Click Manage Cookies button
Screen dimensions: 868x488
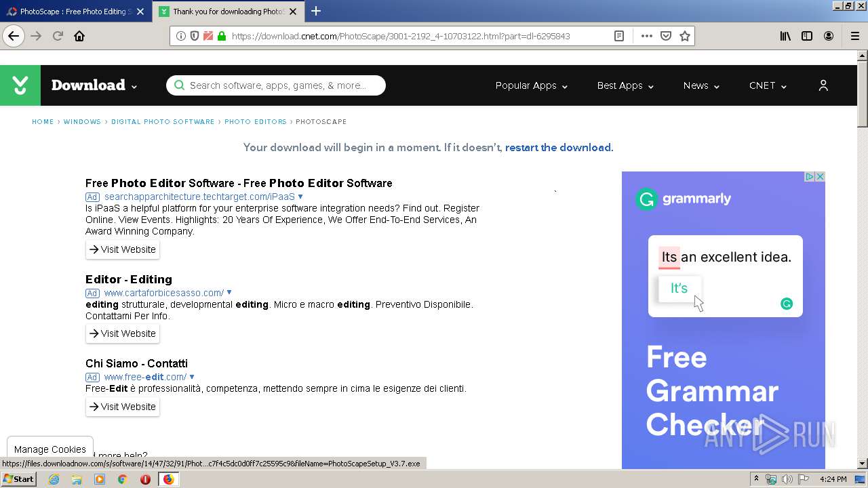tap(50, 449)
